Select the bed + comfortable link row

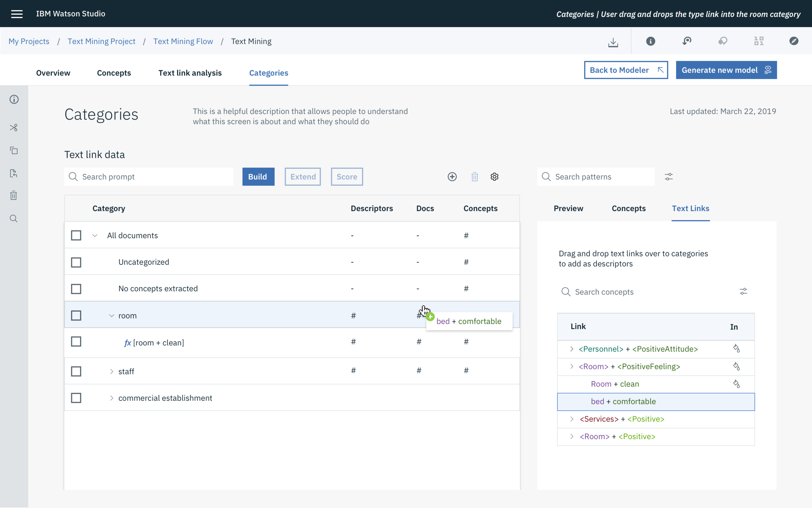click(x=656, y=401)
